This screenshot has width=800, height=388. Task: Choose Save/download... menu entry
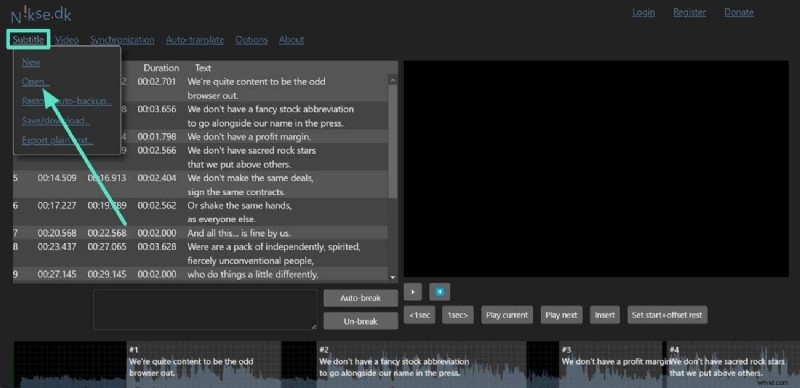point(56,121)
